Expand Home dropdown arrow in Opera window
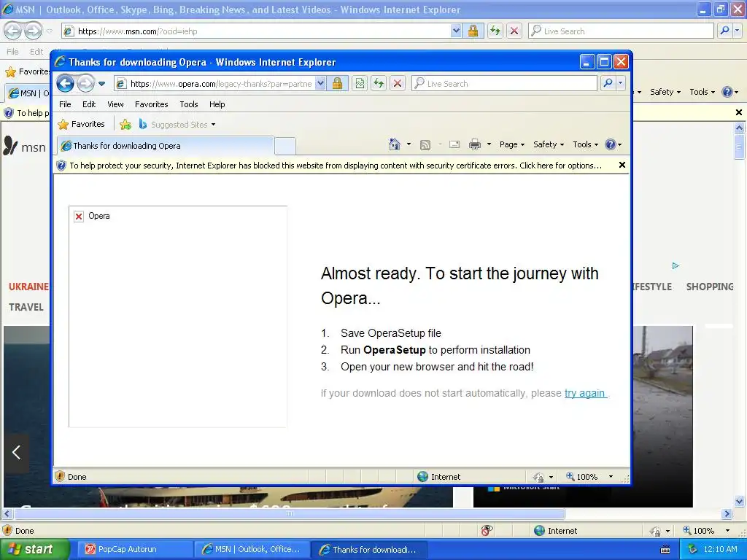 [x=409, y=144]
